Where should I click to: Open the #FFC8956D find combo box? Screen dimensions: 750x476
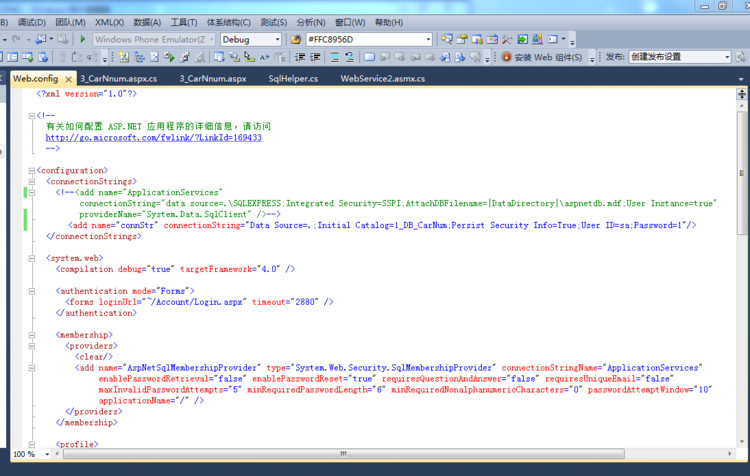[369, 39]
